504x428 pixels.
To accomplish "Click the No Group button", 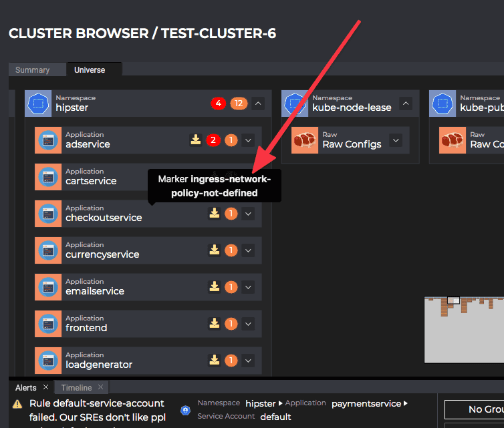I will coord(475,409).
